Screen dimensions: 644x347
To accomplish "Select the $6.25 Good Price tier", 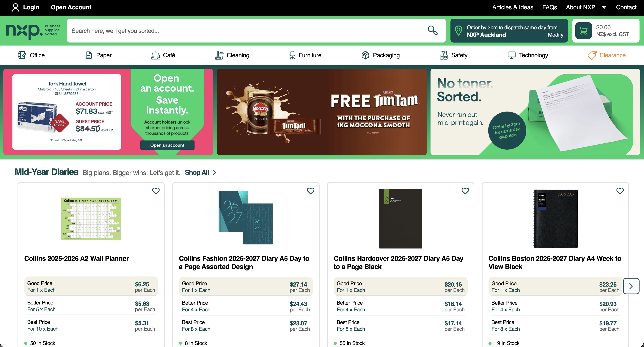I will 91,286.
